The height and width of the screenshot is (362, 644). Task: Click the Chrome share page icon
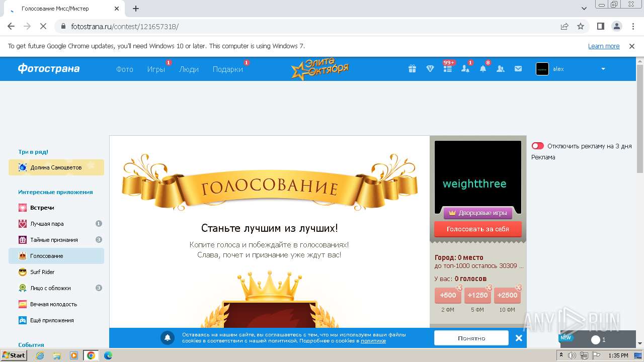565,26
